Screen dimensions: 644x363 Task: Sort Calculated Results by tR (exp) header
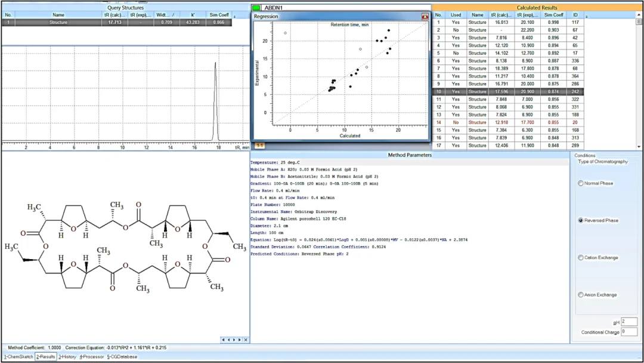click(x=527, y=15)
